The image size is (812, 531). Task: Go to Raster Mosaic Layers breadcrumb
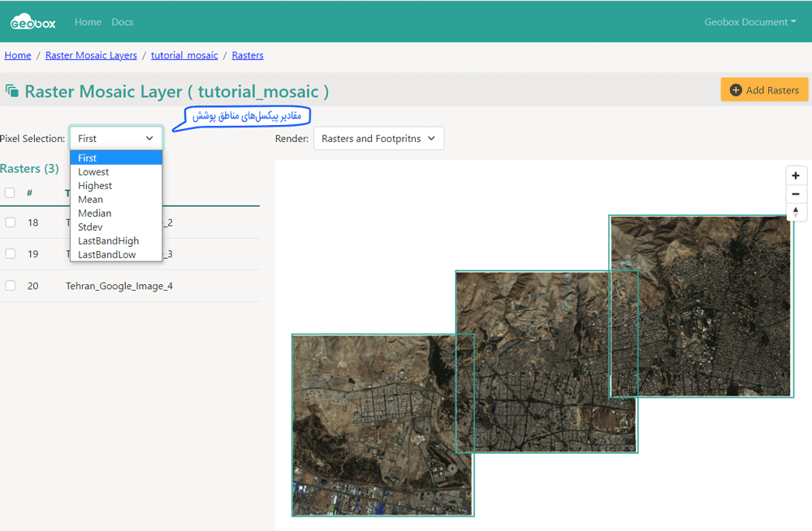pyautogui.click(x=91, y=55)
